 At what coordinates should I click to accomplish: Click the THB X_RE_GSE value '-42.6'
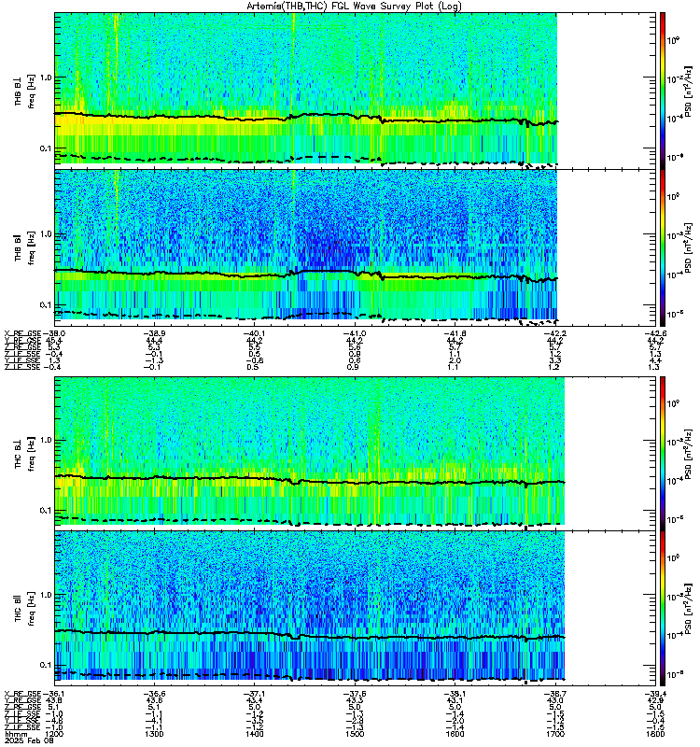[x=656, y=333]
